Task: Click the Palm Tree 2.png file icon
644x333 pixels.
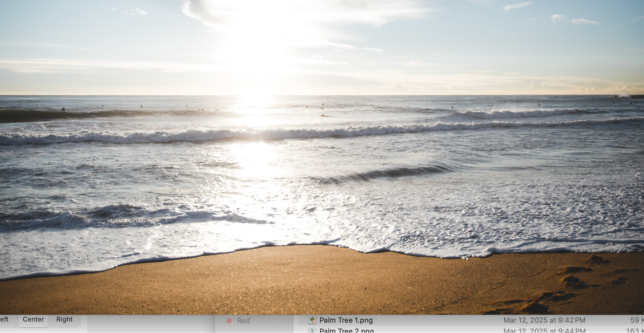Action: click(x=312, y=331)
